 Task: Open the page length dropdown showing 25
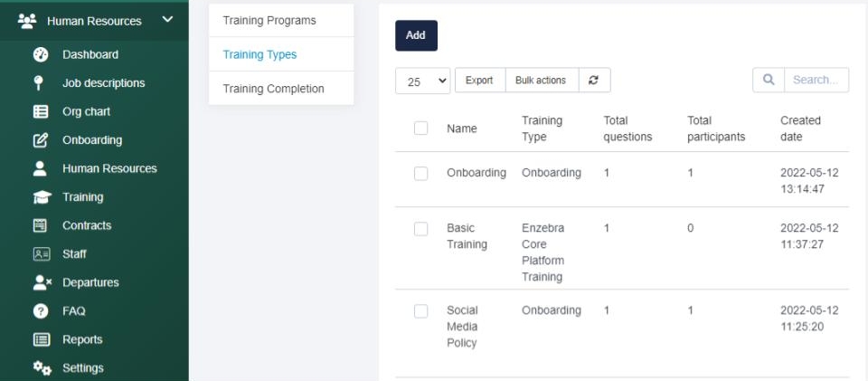(x=423, y=81)
